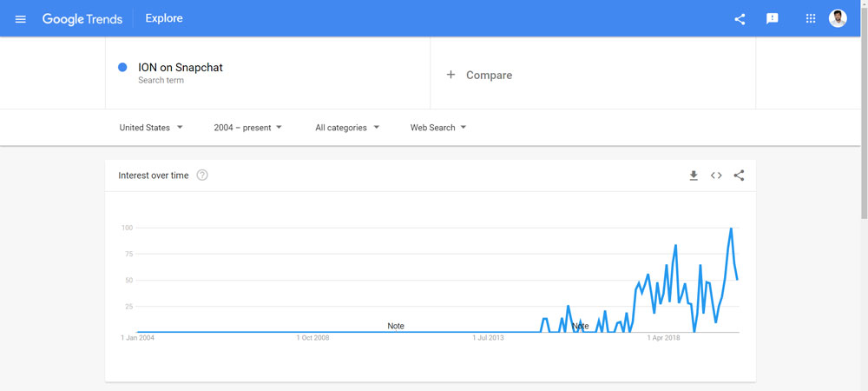
Task: Click the embed code icon
Action: coord(716,176)
